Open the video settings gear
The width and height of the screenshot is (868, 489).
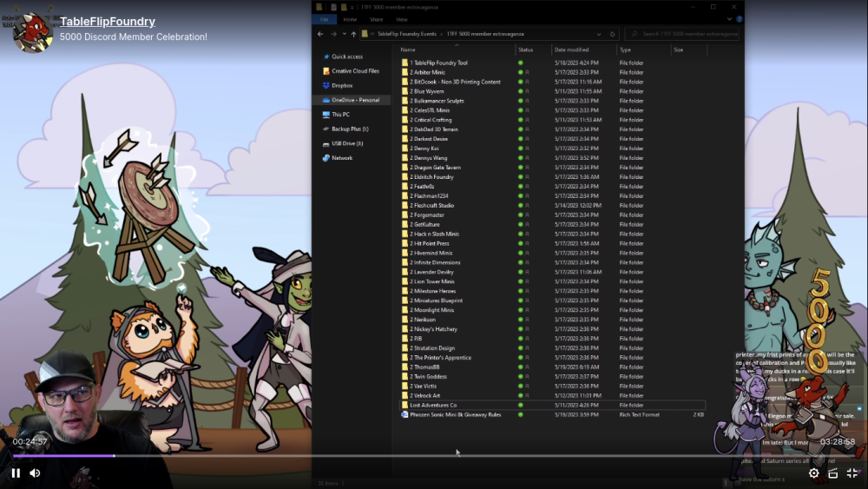coord(814,473)
